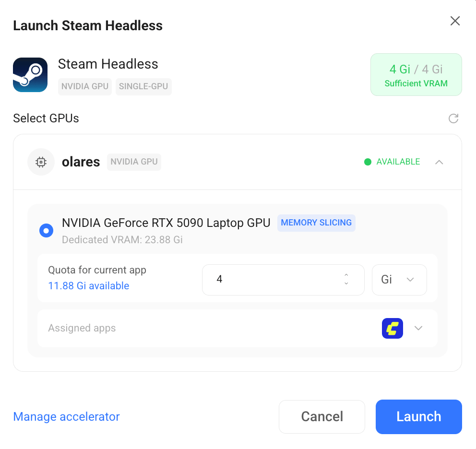Viewport: 476px width, 449px height.
Task: Refresh the GPU list
Action: coord(453,118)
